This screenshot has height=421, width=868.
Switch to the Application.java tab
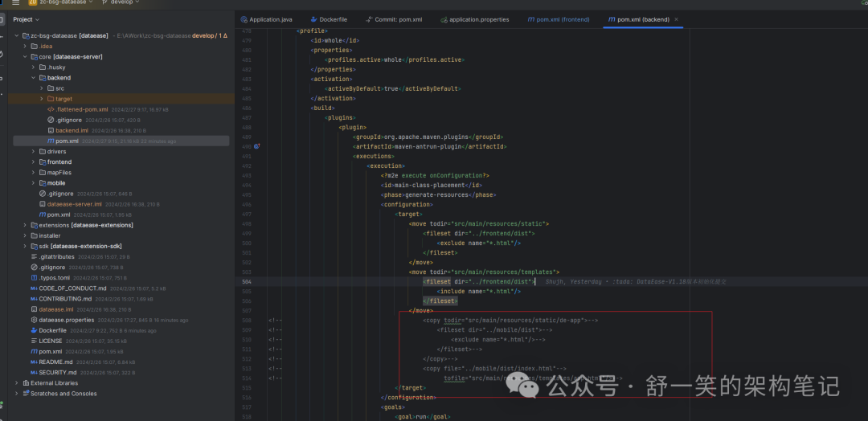[270, 19]
